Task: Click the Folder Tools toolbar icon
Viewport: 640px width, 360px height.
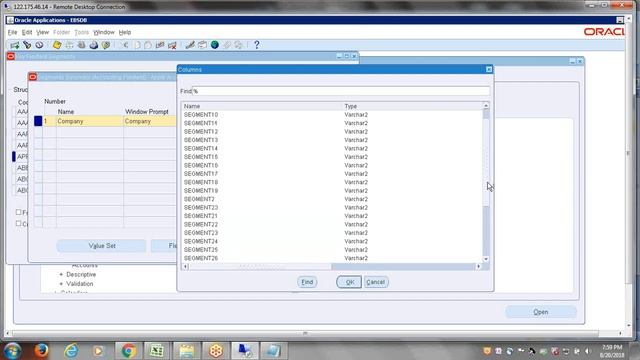Action: point(239,45)
